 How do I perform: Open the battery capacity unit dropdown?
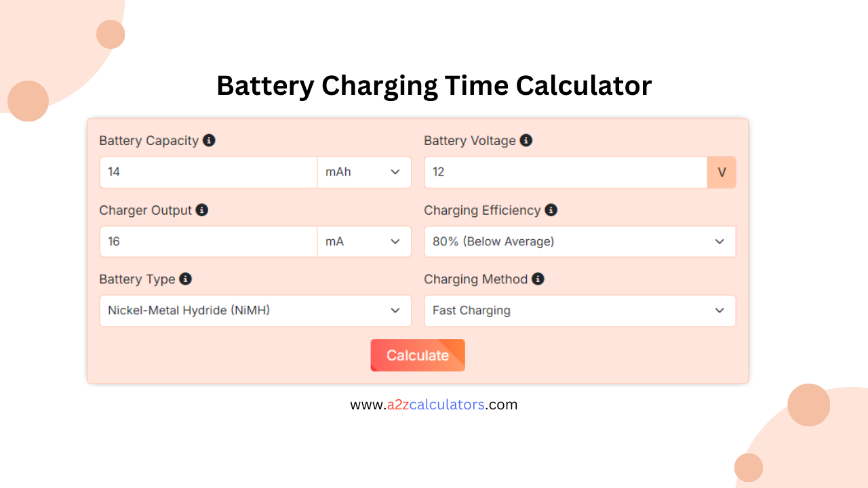pos(364,172)
